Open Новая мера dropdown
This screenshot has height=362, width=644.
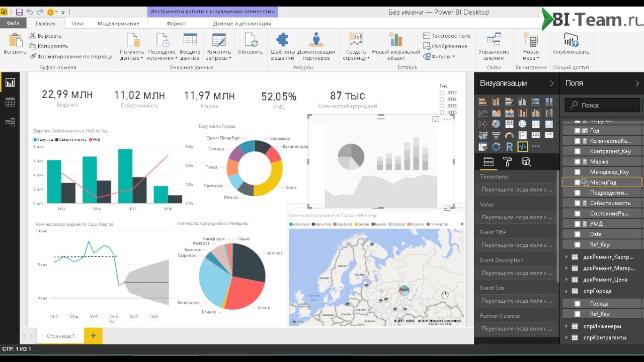pyautogui.click(x=531, y=46)
